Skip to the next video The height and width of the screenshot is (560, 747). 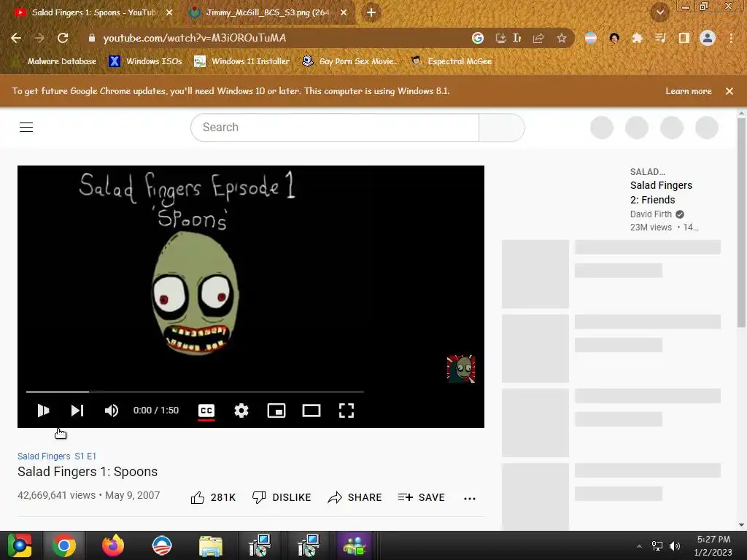point(77,411)
